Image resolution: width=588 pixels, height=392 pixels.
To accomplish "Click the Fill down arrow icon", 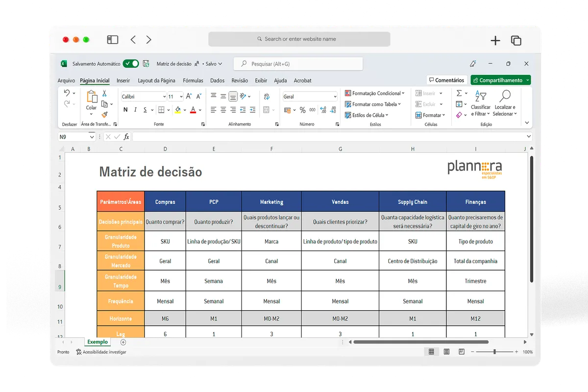I will click(459, 104).
